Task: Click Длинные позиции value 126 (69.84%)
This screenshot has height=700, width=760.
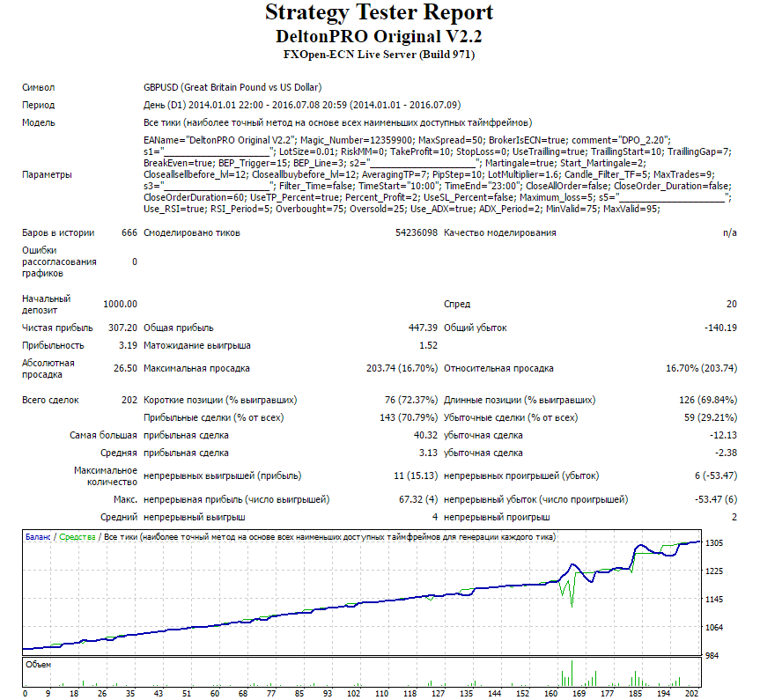Action: coord(708,400)
